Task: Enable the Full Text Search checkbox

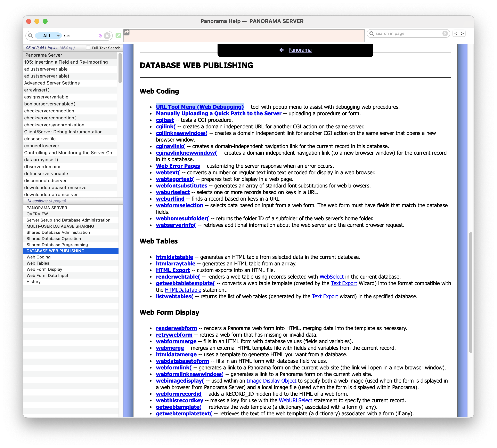Action: click(x=88, y=48)
